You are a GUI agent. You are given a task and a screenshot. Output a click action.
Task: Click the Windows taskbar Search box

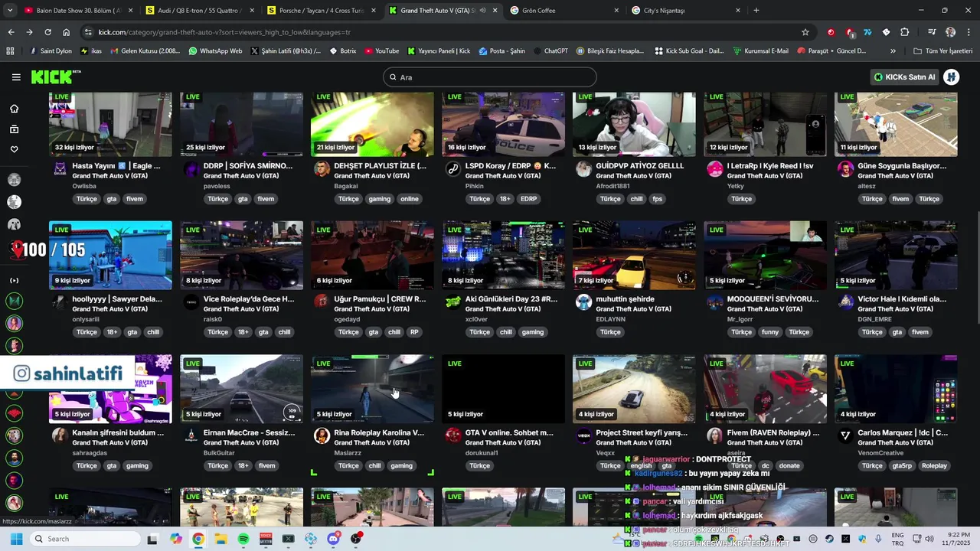pos(84,539)
